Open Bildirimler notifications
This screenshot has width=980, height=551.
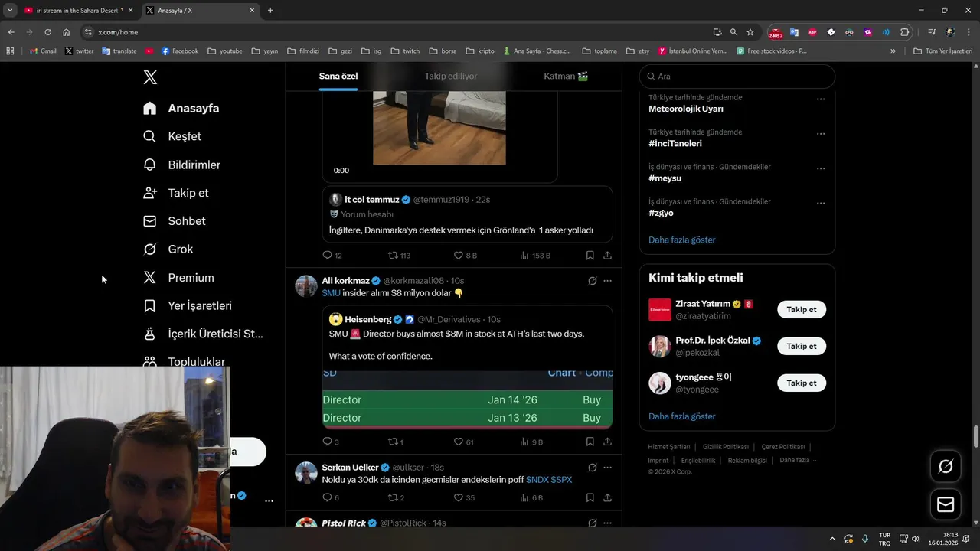182,165
